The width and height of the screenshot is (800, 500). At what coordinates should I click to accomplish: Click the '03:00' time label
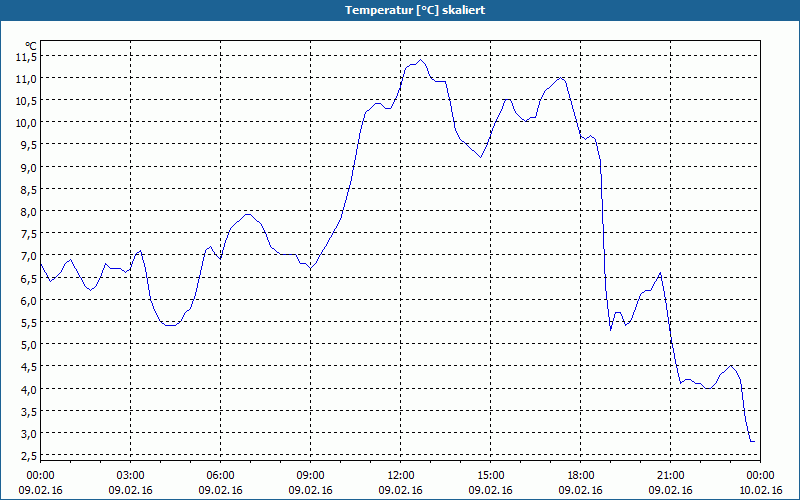click(x=131, y=476)
